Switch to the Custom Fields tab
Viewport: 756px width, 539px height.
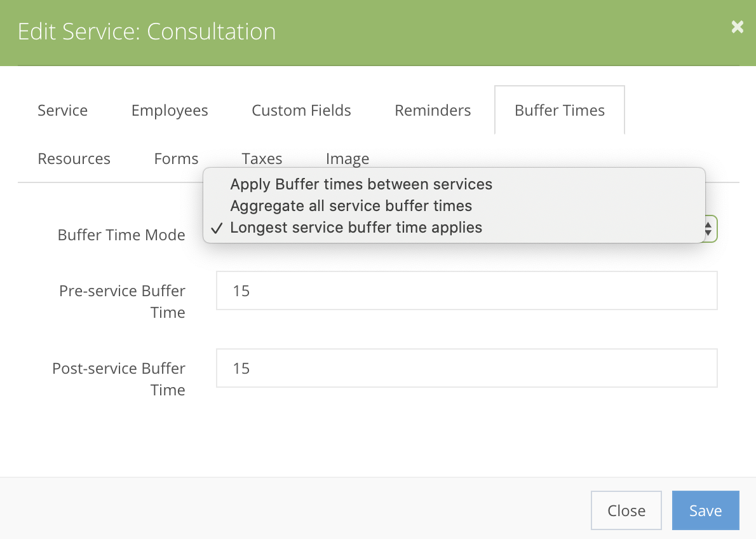(x=301, y=110)
